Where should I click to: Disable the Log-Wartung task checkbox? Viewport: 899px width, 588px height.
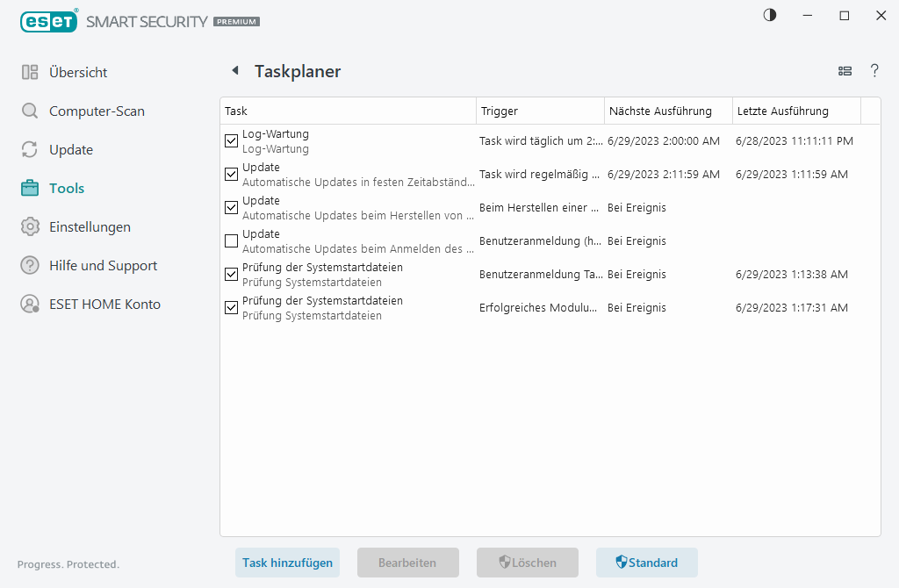(231, 140)
